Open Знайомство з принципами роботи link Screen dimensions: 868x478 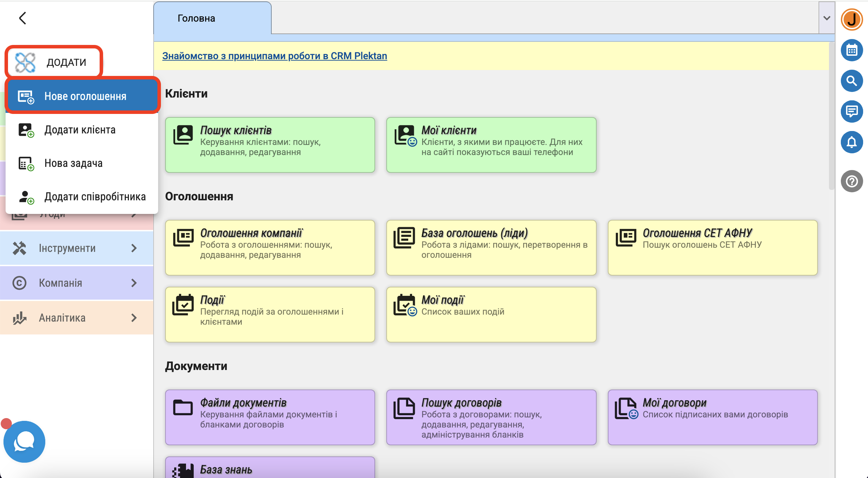pos(274,56)
